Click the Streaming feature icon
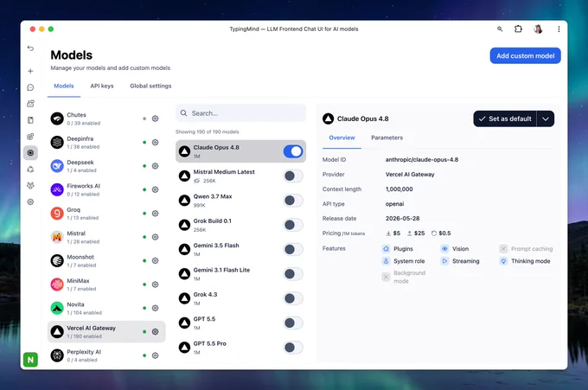This screenshot has height=390, width=588. [444, 261]
